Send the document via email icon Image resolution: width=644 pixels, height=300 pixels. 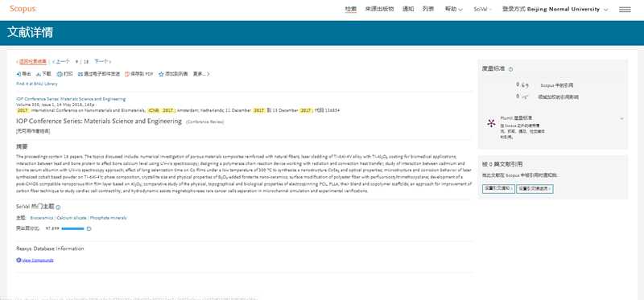(x=80, y=74)
